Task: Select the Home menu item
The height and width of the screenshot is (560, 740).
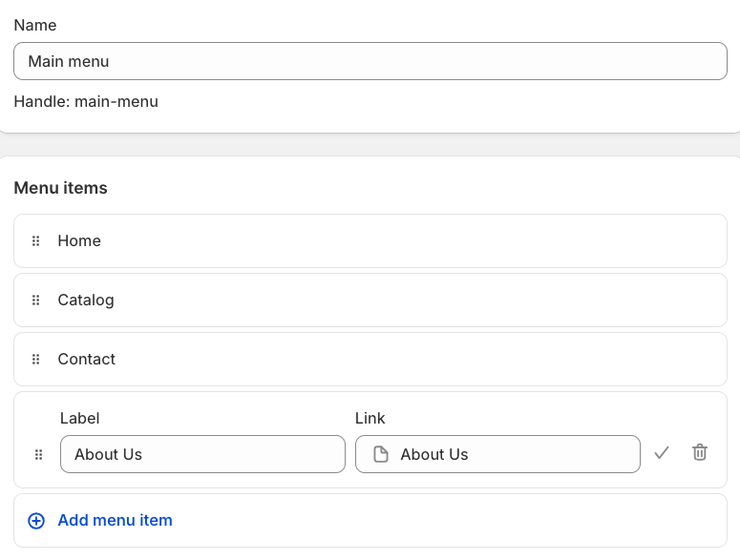Action: pyautogui.click(x=370, y=240)
